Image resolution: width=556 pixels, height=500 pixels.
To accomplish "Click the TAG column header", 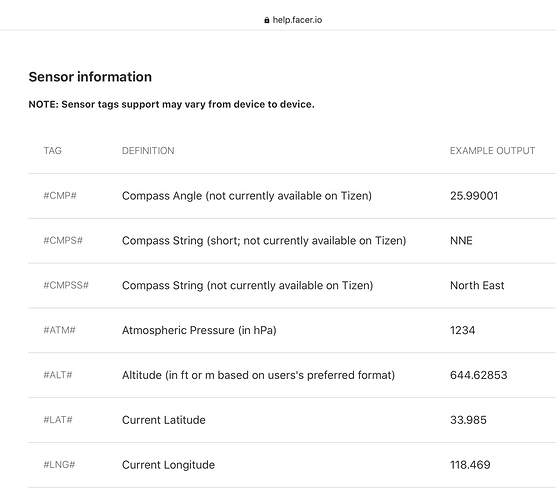I will coord(52,151).
